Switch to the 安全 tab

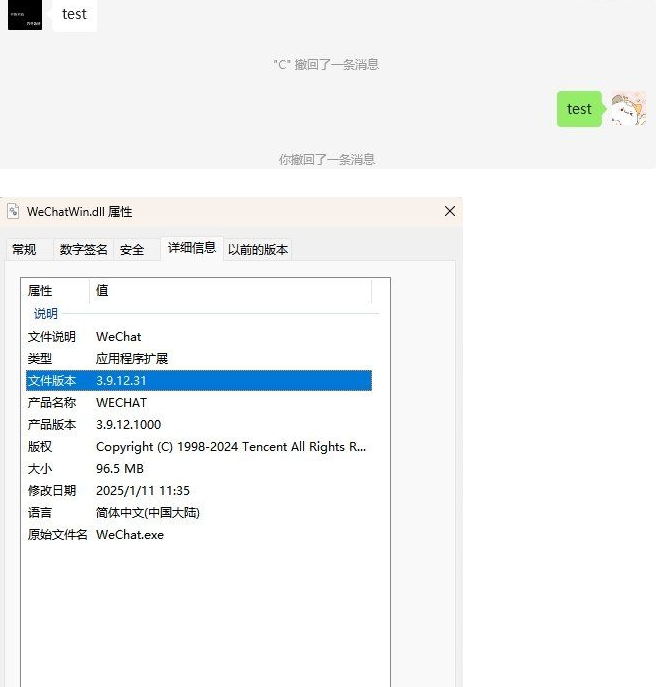click(x=132, y=250)
